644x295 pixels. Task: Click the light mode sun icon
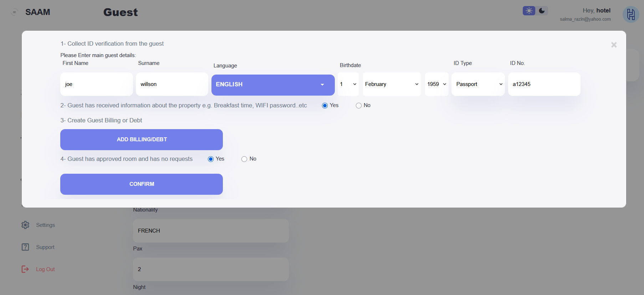(529, 11)
